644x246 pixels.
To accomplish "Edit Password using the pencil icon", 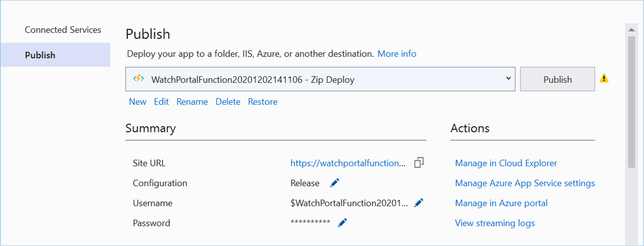I will pos(343,223).
